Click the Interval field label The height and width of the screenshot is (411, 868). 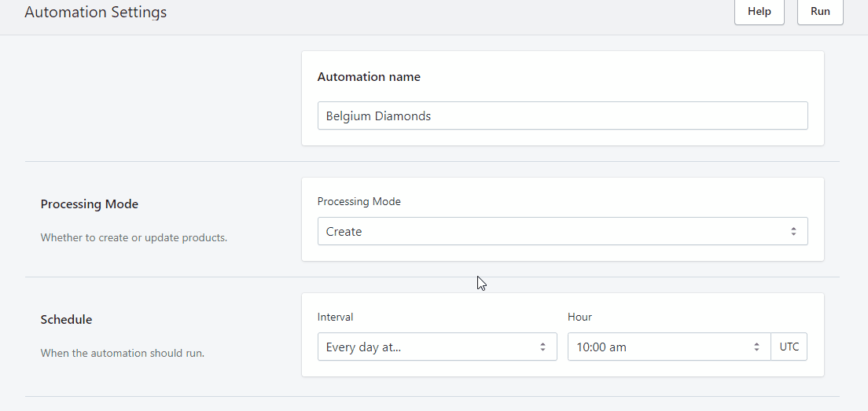point(336,317)
